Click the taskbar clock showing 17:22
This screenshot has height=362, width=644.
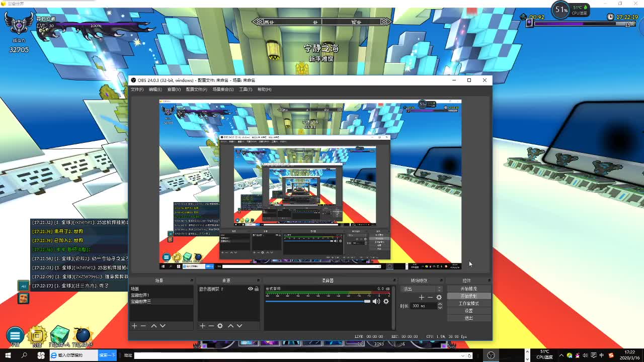pyautogui.click(x=629, y=355)
